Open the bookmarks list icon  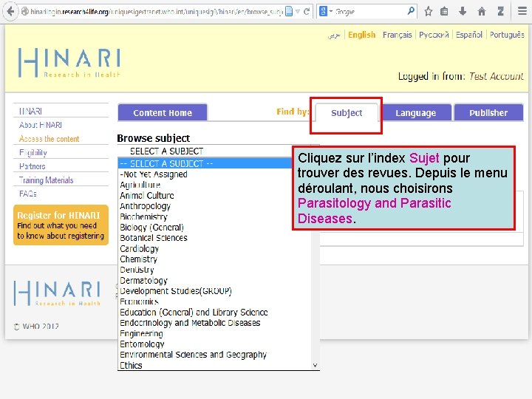pos(444,12)
